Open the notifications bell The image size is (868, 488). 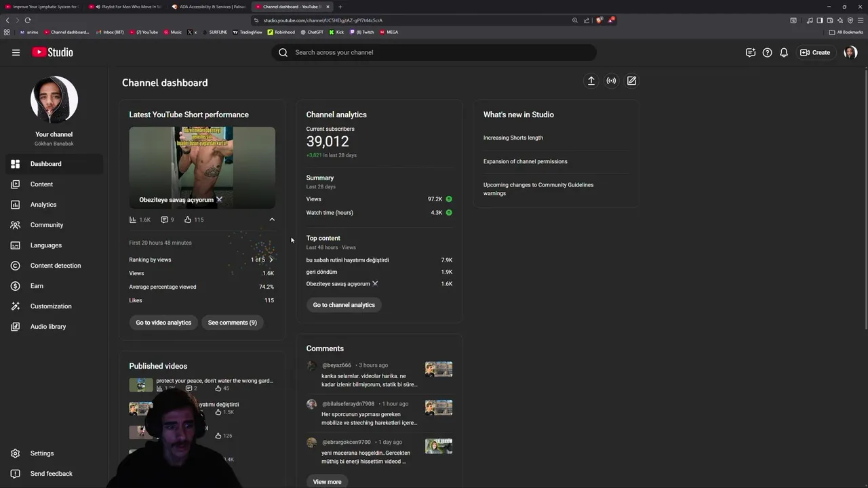point(784,52)
